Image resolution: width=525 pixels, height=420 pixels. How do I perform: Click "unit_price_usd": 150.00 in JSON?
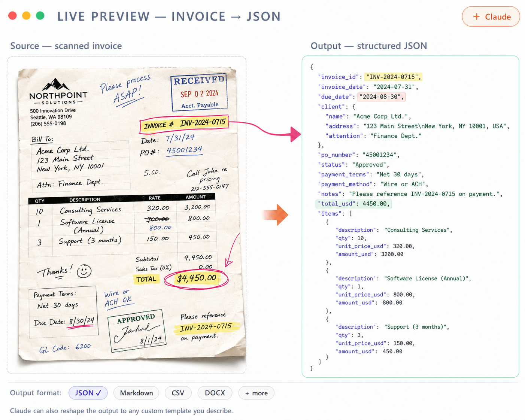coord(375,343)
